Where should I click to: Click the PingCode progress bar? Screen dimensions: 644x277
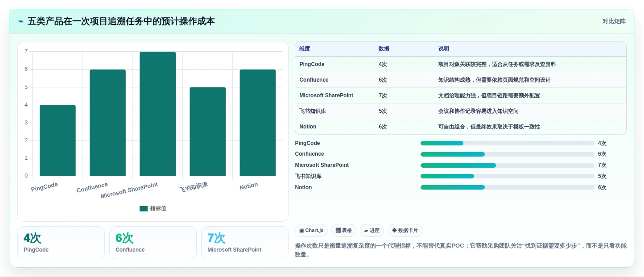507,143
